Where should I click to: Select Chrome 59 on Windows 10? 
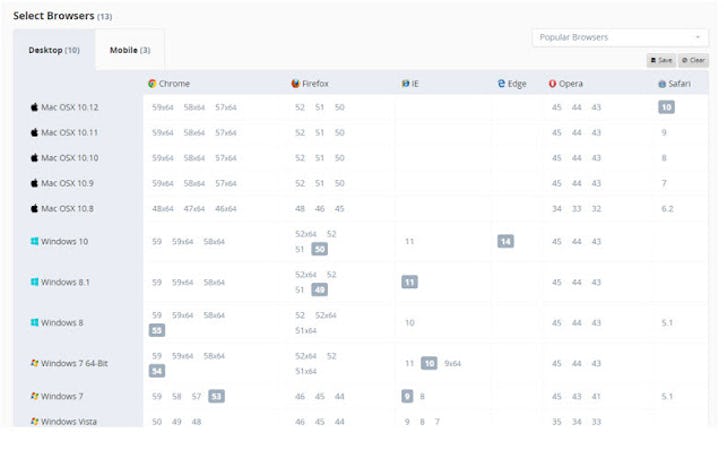pyautogui.click(x=157, y=241)
